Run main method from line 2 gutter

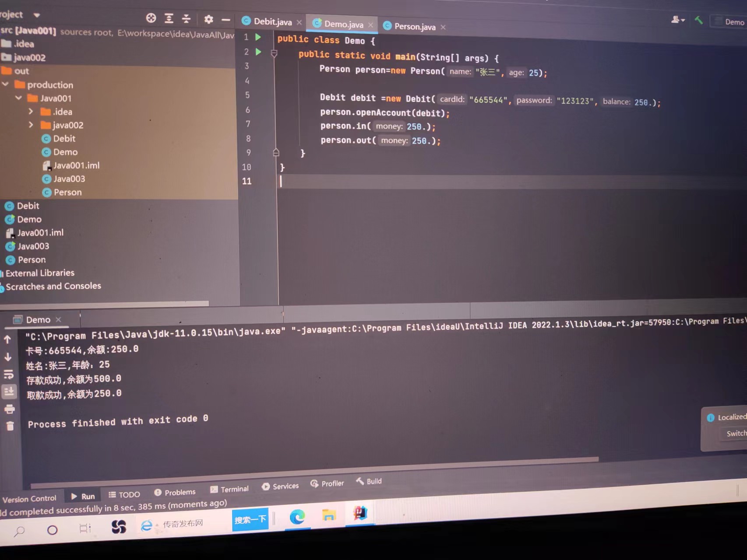click(258, 52)
